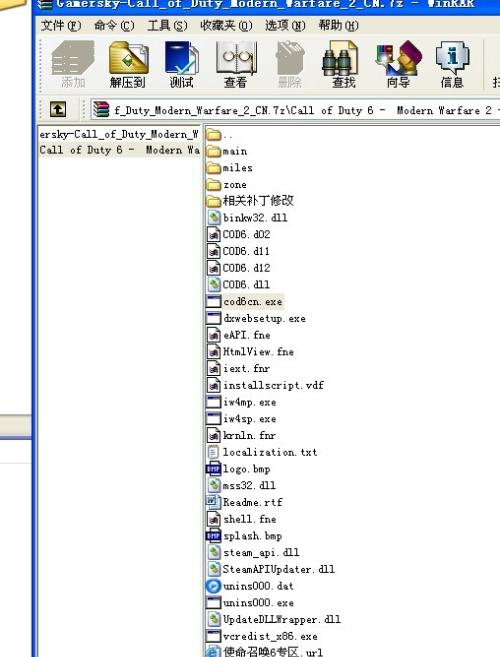Select cod6cn.exe file icon
The height and width of the screenshot is (657, 500).
(214, 301)
